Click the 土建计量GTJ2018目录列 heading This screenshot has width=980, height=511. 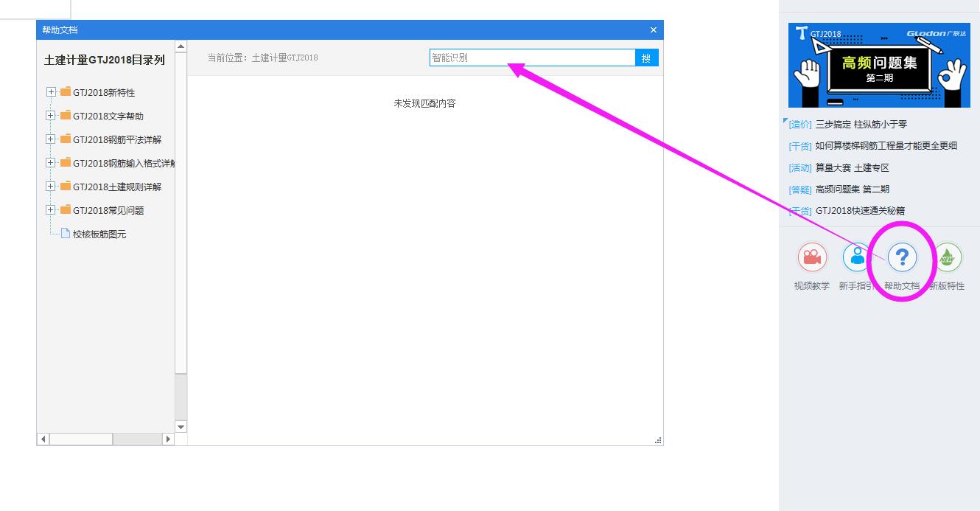(x=105, y=60)
